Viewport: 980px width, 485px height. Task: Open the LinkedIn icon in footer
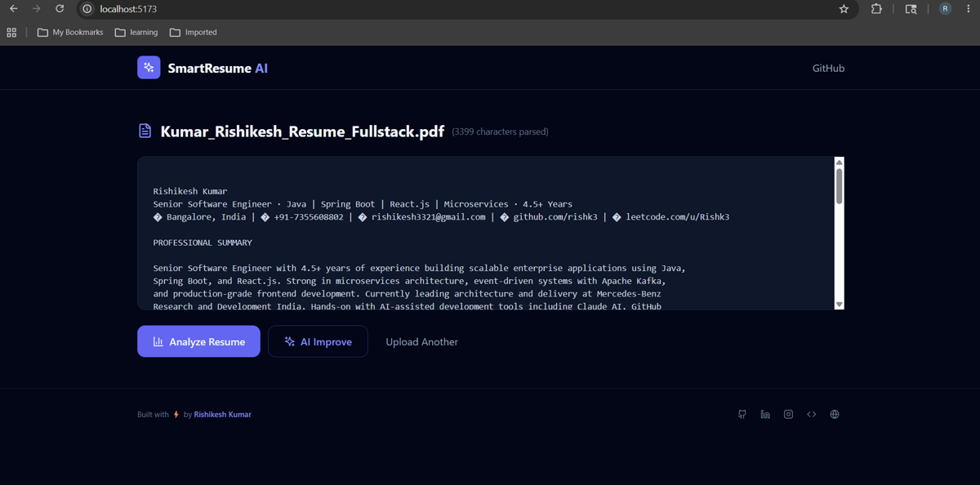click(765, 415)
